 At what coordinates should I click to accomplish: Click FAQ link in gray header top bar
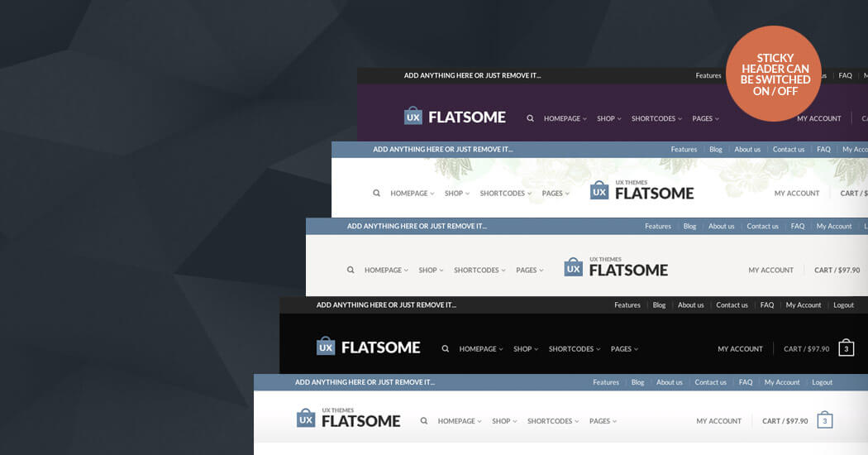pyautogui.click(x=798, y=226)
